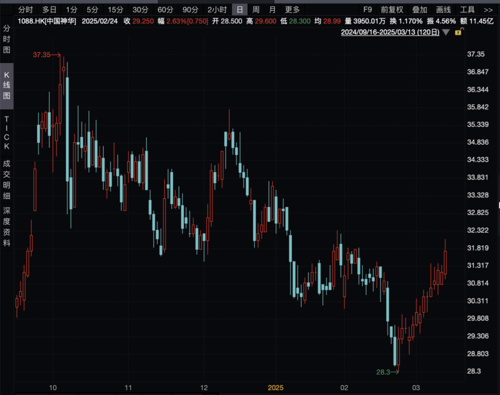Click the date range 2024/09/16-2025/03/13 link
This screenshot has width=500, height=395.
pyautogui.click(x=390, y=32)
